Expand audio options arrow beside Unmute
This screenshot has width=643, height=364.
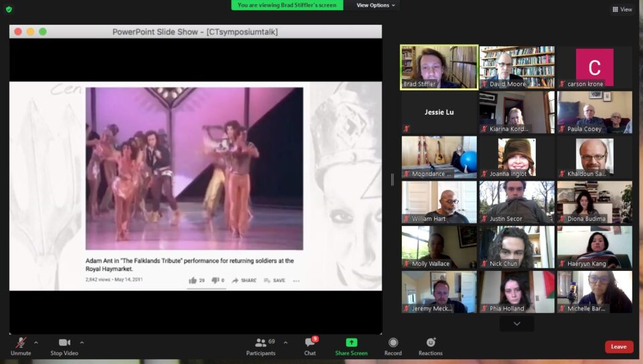(36, 342)
